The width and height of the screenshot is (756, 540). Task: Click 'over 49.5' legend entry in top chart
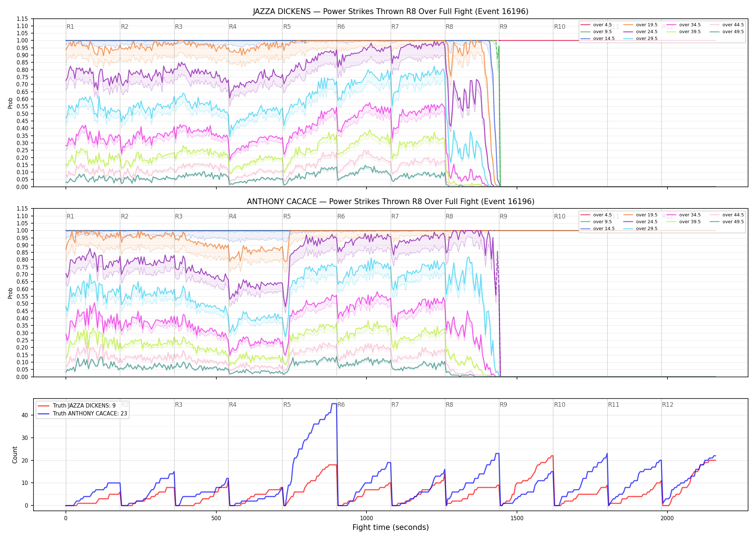(x=726, y=32)
